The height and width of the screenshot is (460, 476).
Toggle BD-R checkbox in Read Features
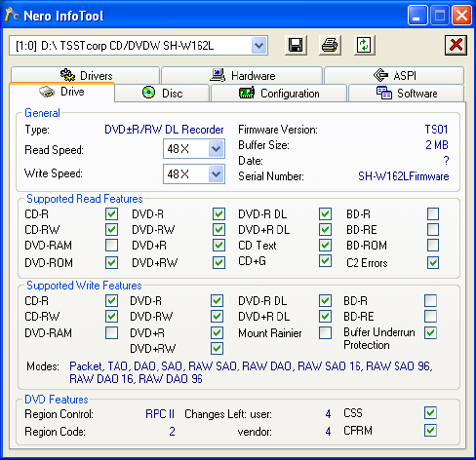click(x=433, y=214)
